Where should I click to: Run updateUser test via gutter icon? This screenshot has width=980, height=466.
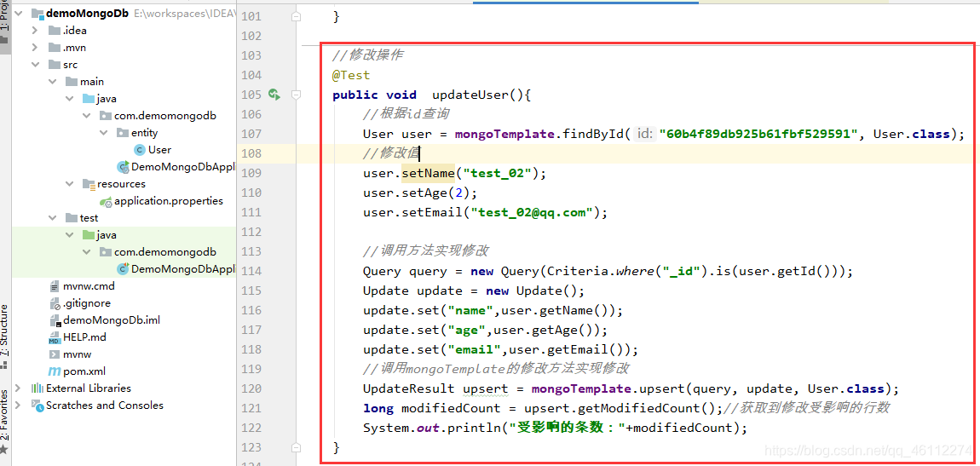click(x=274, y=95)
